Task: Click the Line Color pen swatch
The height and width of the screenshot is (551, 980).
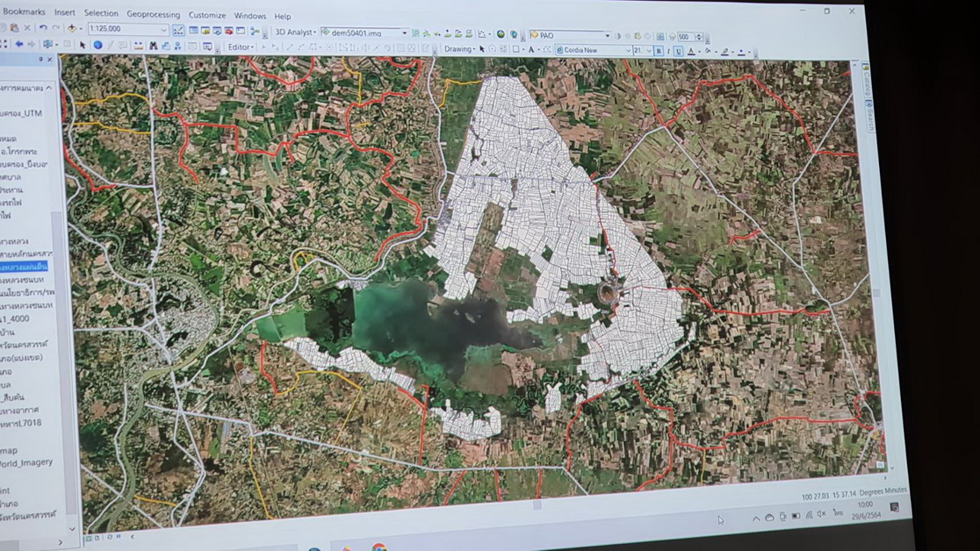Action: (724, 52)
